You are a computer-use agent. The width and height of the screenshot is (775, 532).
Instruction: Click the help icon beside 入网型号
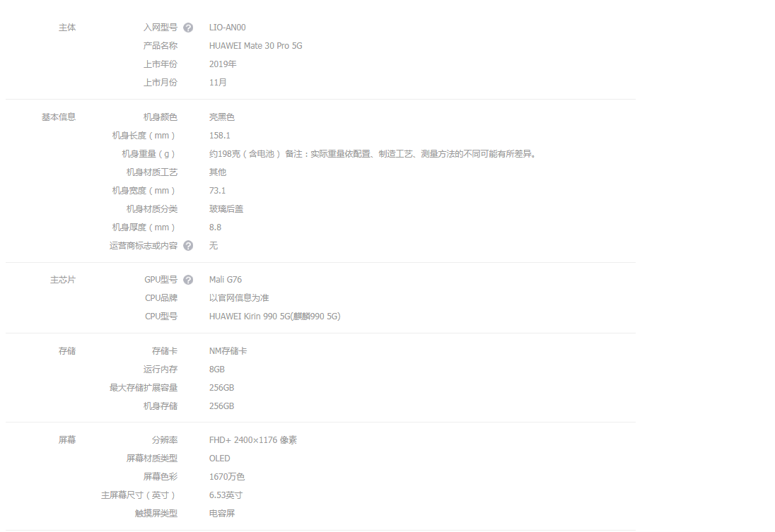(x=188, y=28)
